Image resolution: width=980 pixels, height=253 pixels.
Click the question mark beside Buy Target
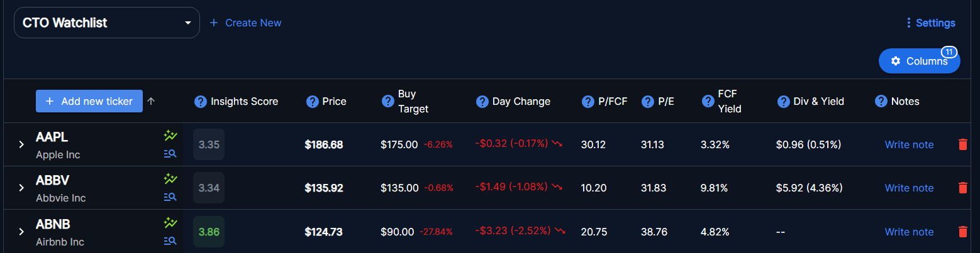388,101
